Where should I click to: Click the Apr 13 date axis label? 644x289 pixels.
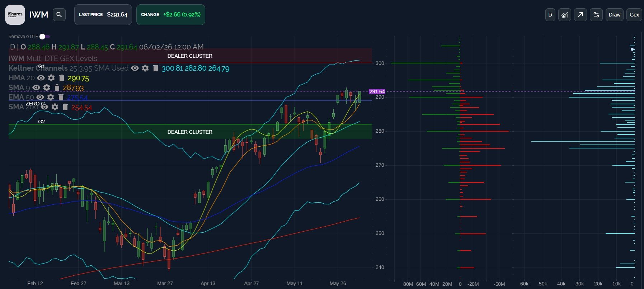pos(208,283)
